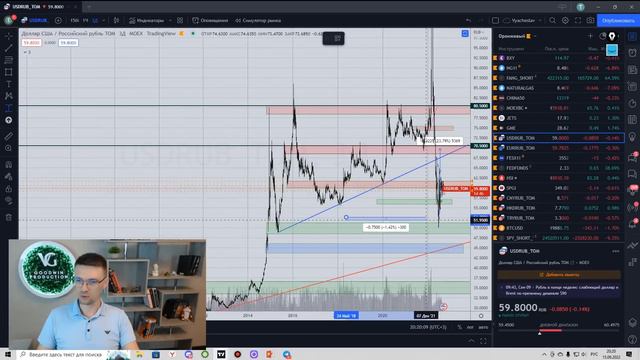Open the timeframe interval dropdown arrow
This screenshot has height=360, width=640.
(x=104, y=20)
